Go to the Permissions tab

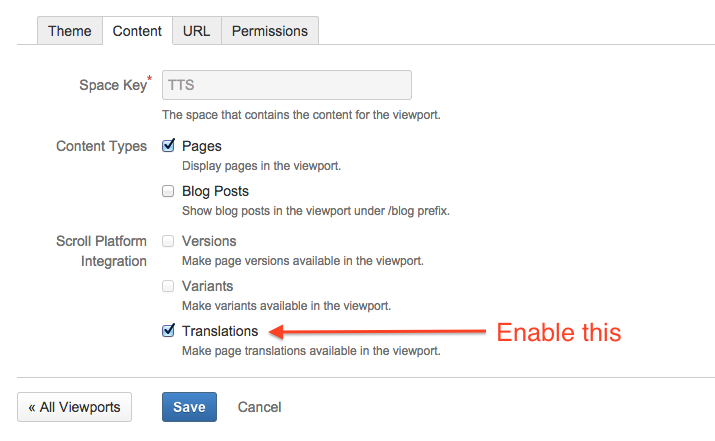270,31
